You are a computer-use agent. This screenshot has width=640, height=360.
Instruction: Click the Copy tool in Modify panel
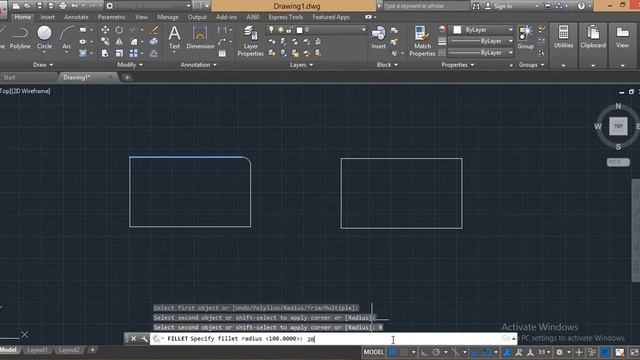(x=105, y=42)
